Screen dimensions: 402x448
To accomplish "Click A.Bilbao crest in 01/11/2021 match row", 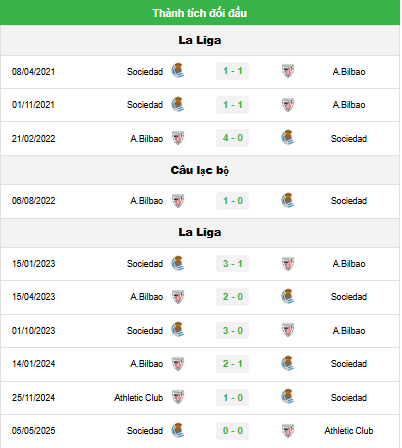I will click(288, 104).
